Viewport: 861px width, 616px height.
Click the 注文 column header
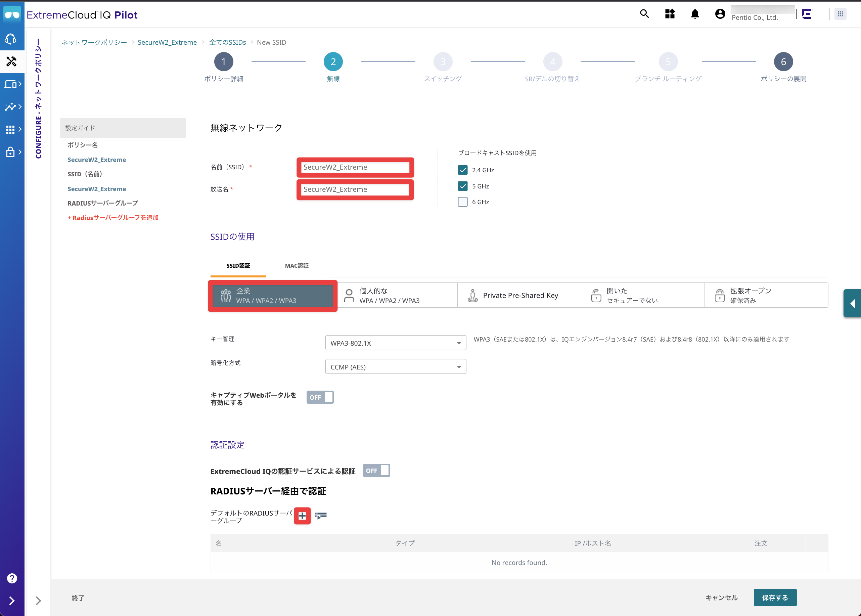point(761,543)
